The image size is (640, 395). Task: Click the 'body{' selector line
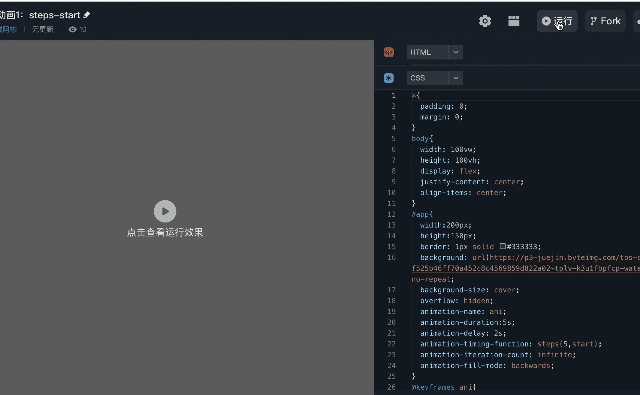tap(422, 139)
